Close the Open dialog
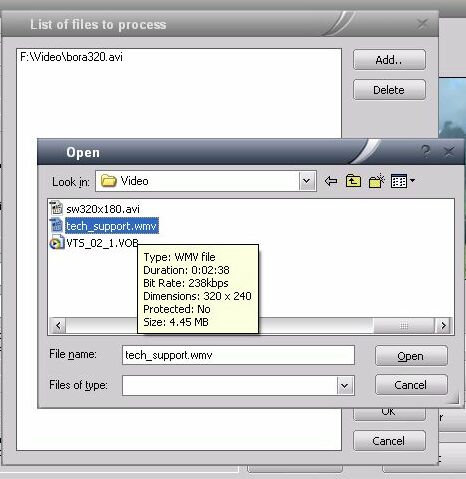 click(x=449, y=152)
